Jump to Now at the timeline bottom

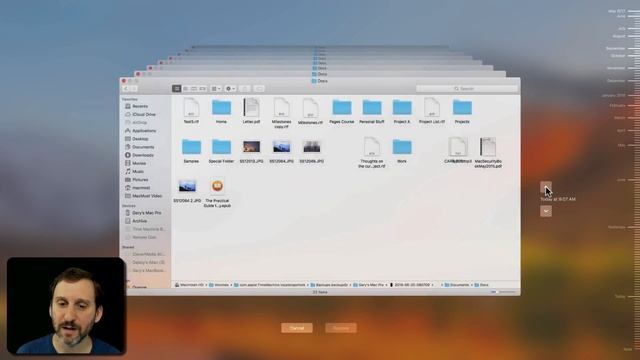coord(628,349)
